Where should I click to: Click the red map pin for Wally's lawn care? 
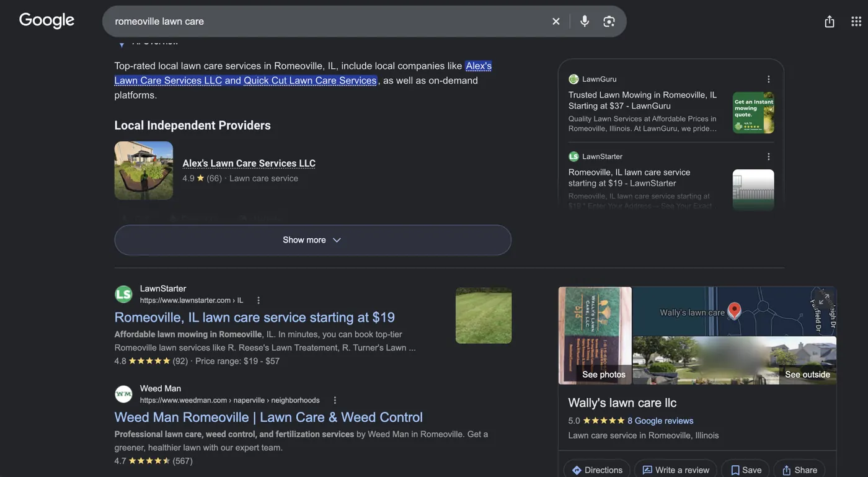[734, 310]
